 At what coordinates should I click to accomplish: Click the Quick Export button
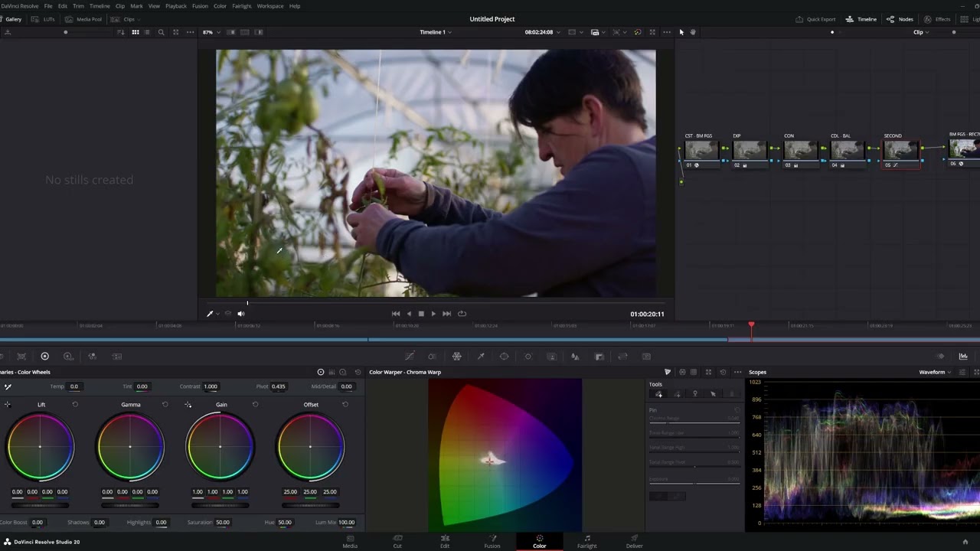click(x=815, y=19)
